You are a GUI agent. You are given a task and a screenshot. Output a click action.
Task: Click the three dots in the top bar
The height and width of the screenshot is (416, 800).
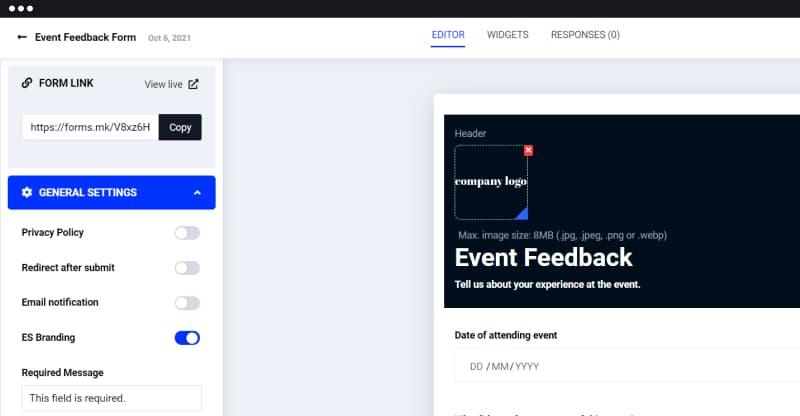[21, 9]
